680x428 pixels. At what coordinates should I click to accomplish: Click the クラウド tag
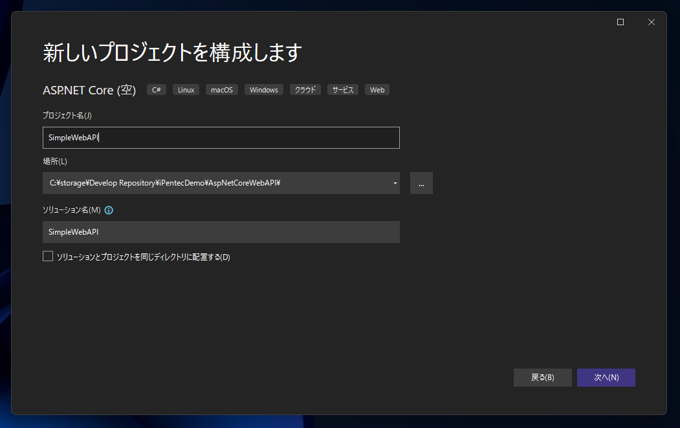[x=305, y=90]
